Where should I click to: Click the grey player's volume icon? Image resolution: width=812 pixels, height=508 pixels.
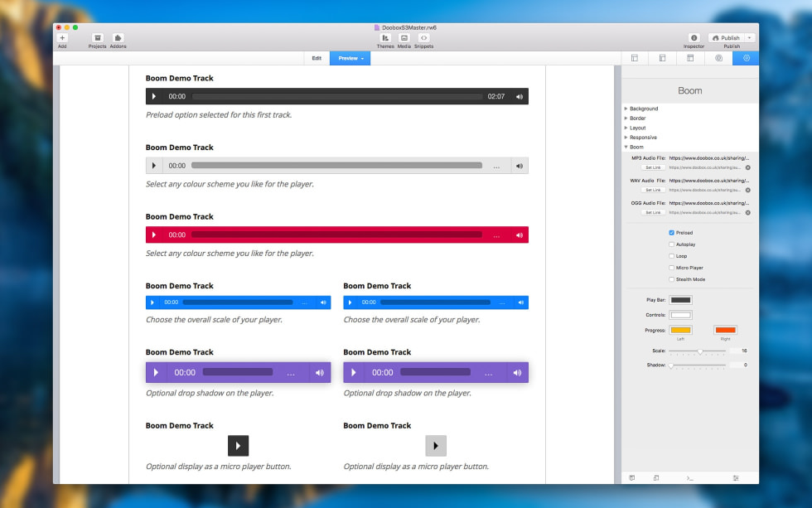(520, 166)
